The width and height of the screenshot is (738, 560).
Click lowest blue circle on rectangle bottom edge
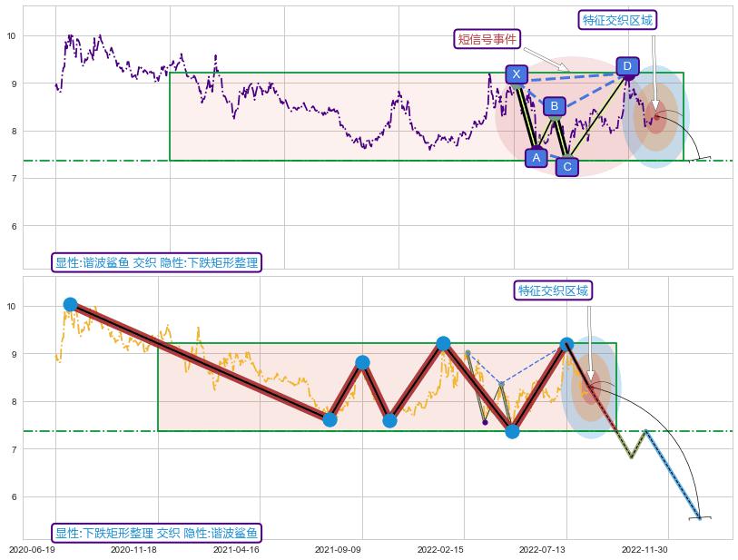[512, 431]
